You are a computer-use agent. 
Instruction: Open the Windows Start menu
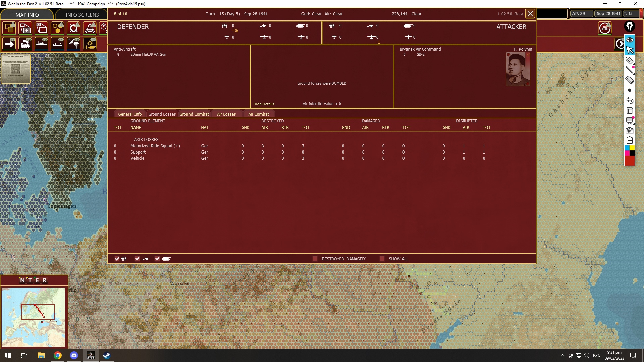click(x=8, y=355)
